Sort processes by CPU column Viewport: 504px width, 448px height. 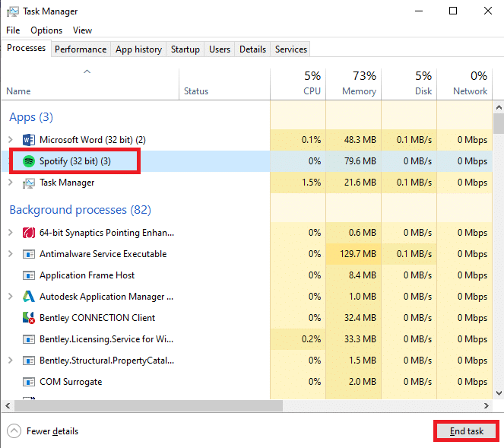coord(298,84)
